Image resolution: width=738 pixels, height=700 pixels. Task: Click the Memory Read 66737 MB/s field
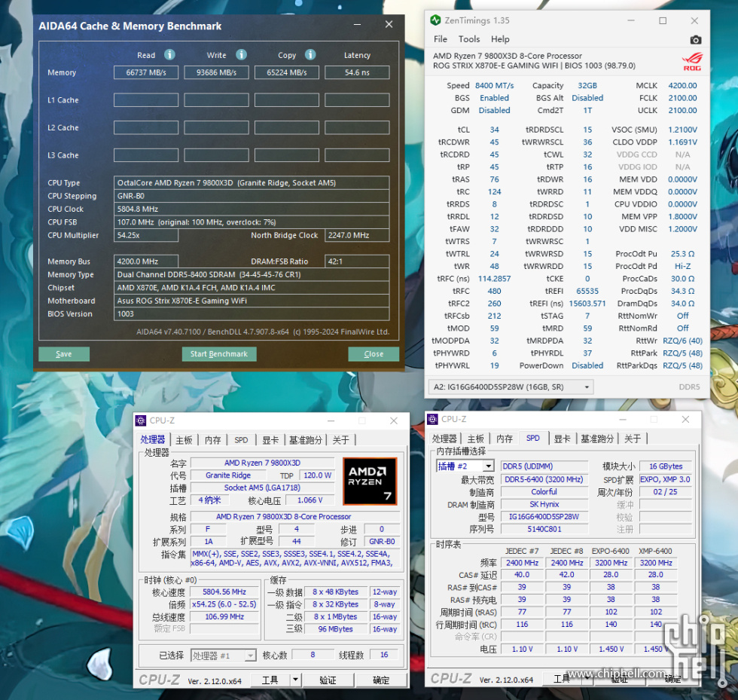pos(146,72)
